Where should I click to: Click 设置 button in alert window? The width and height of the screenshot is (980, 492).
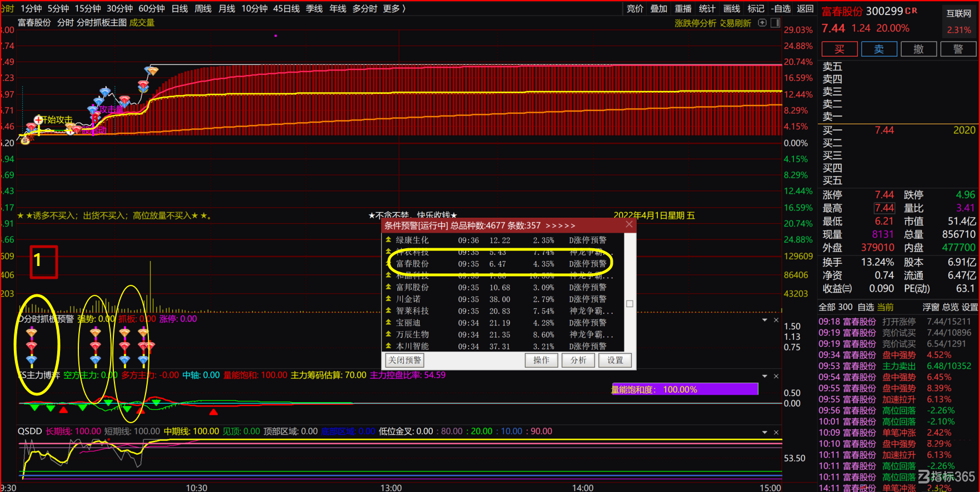click(615, 360)
